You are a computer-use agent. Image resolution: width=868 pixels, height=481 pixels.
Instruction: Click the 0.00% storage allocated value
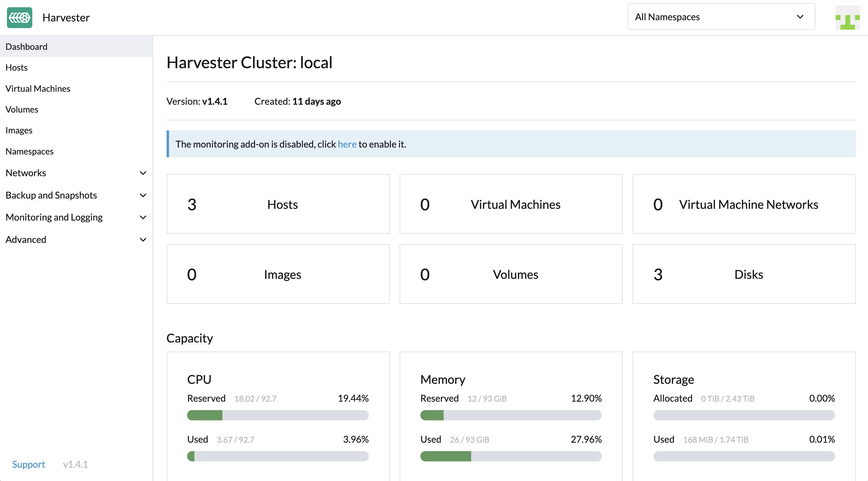click(x=822, y=399)
